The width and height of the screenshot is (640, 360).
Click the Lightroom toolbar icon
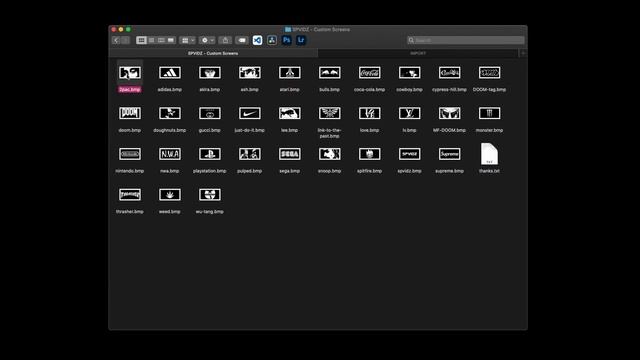[x=301, y=40]
